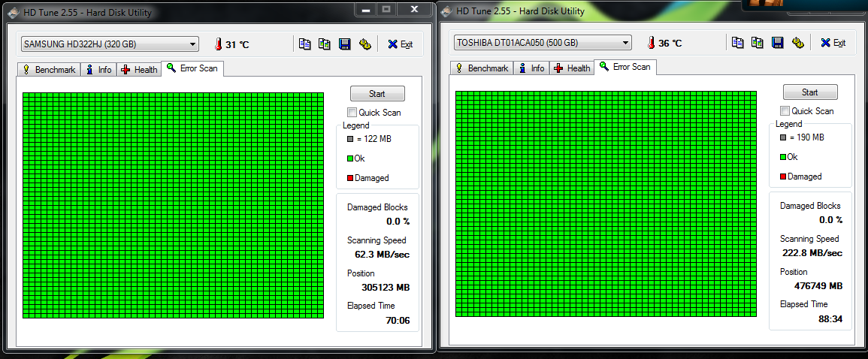This screenshot has width=868, height=359.
Task: Maximize the Samsung HD Tune window
Action: click(387, 9)
